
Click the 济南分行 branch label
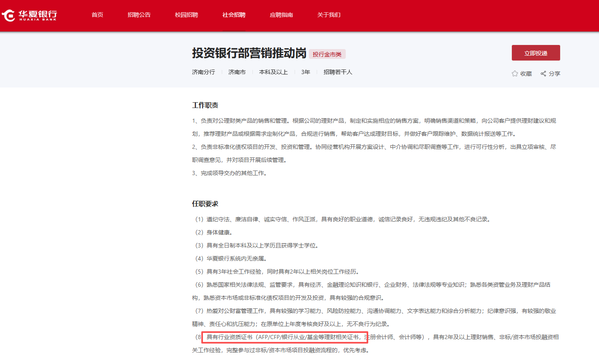click(x=203, y=72)
